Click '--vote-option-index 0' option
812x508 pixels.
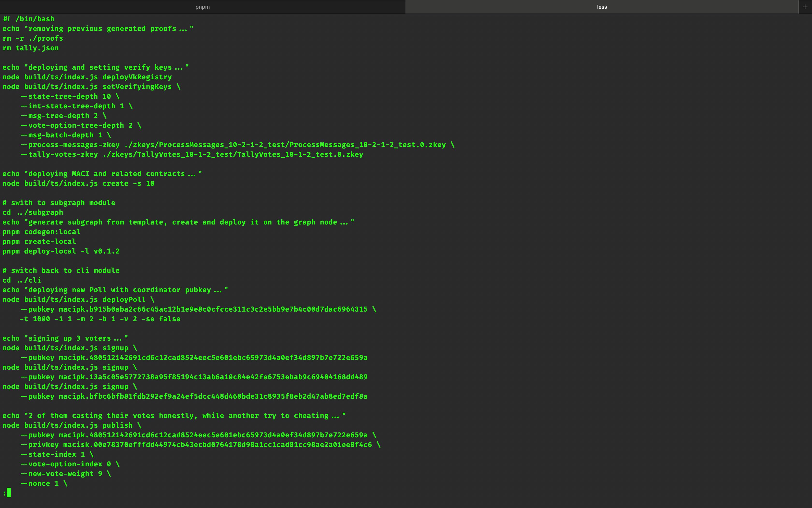point(70,464)
